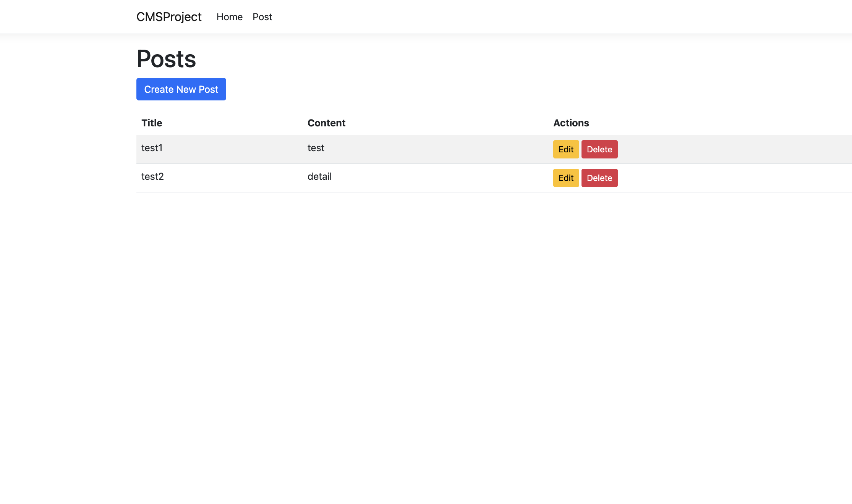Edit the test2 post

(566, 178)
